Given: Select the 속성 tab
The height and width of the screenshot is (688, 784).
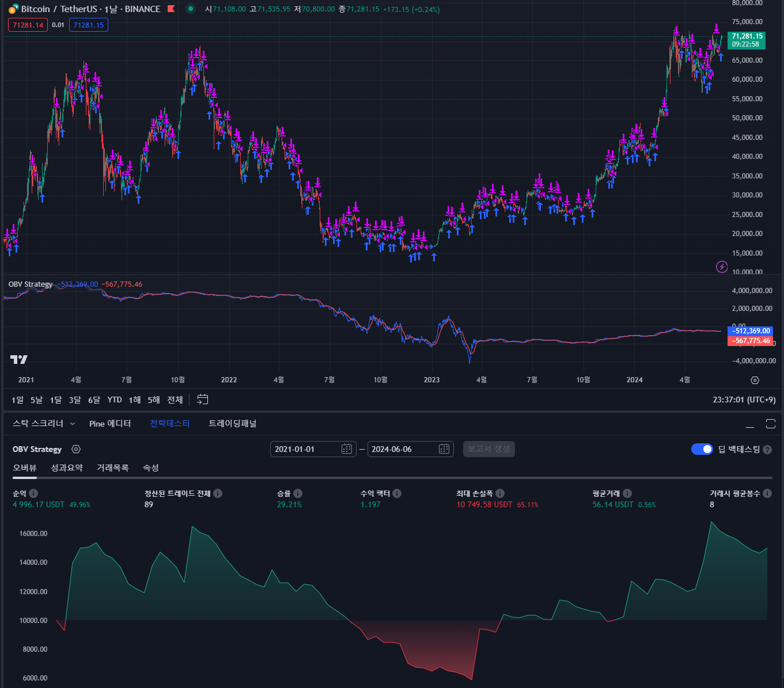Looking at the screenshot, I should tap(151, 468).
